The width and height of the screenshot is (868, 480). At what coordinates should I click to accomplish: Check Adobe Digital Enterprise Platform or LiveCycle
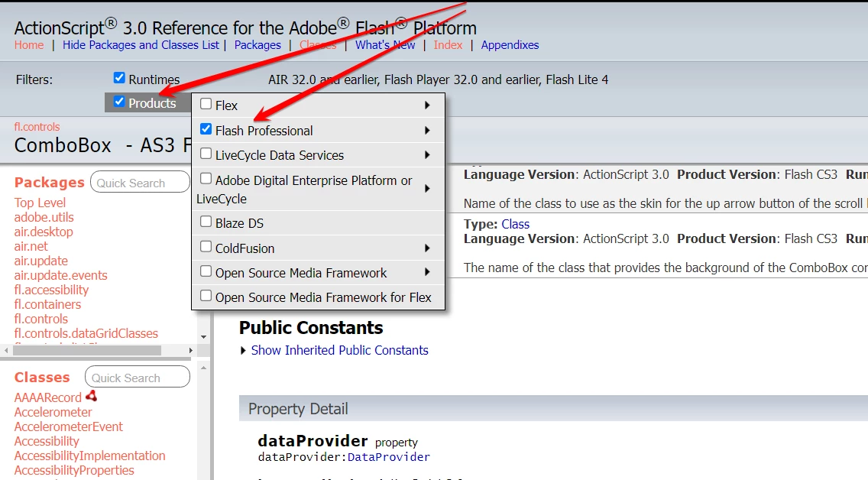(x=206, y=179)
